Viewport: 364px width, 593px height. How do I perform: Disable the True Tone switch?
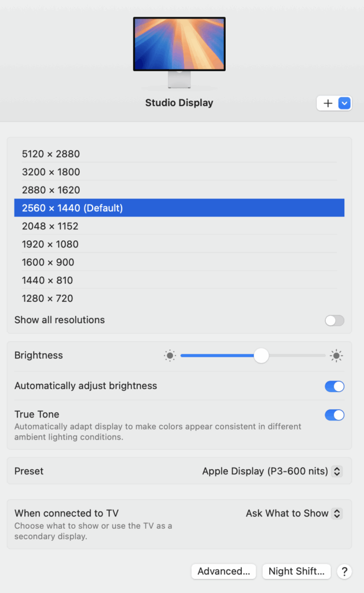[x=334, y=415]
